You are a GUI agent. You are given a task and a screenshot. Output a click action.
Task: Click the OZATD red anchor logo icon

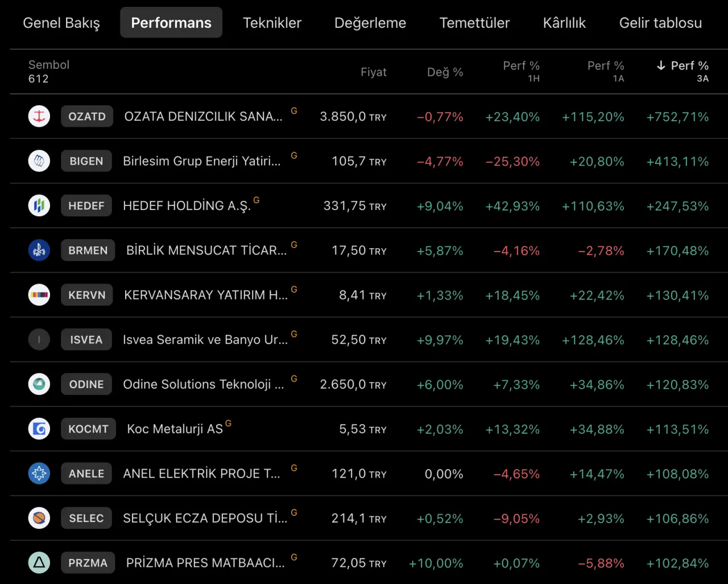39,116
